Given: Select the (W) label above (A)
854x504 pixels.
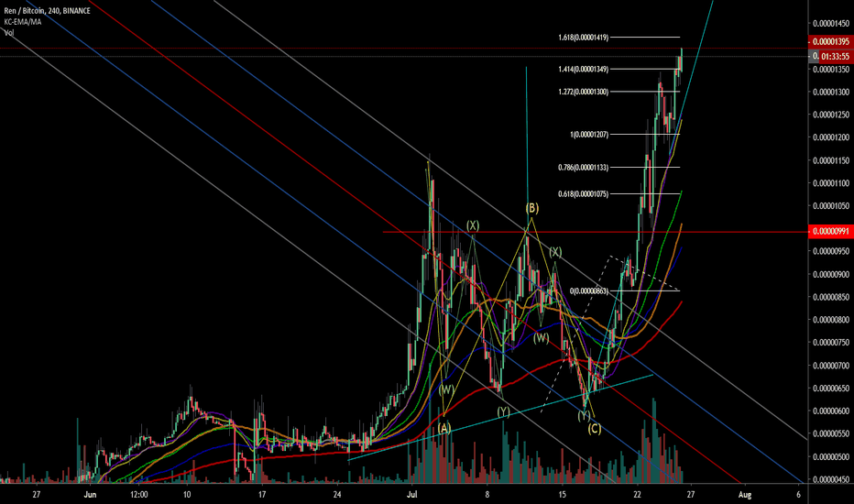Looking at the screenshot, I should click(x=446, y=389).
